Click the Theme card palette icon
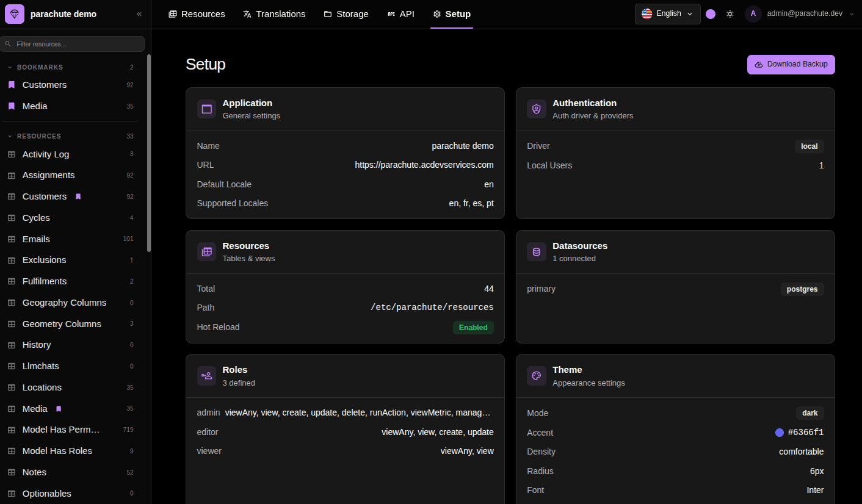The height and width of the screenshot is (504, 862). (537, 376)
